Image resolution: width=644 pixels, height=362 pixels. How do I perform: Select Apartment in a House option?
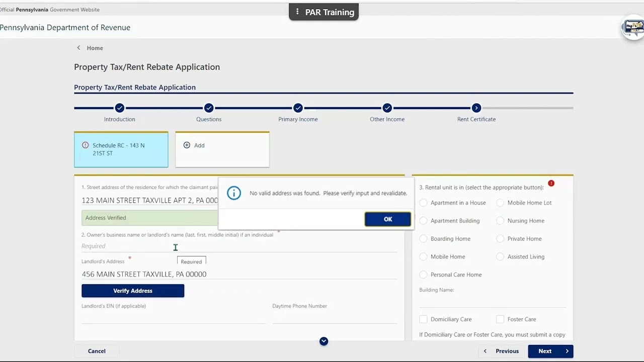(x=423, y=203)
